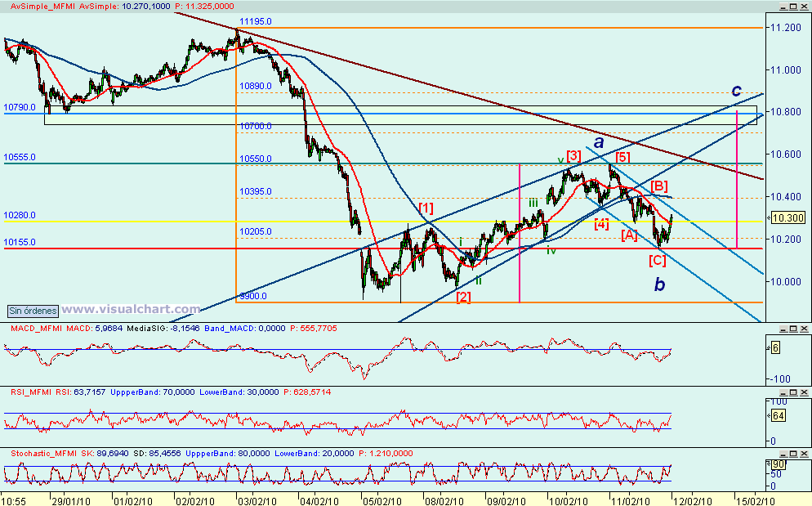Select the 10395.0 Fibonacci level label

(x=256, y=192)
